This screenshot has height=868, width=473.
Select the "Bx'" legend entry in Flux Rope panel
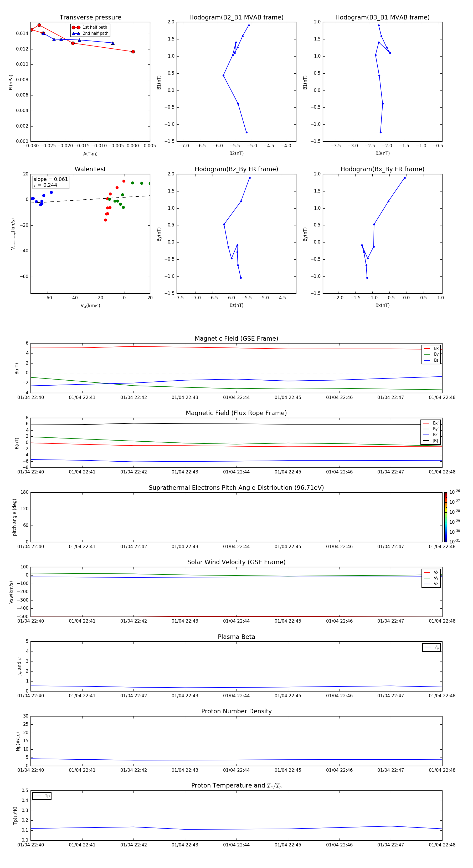(431, 423)
